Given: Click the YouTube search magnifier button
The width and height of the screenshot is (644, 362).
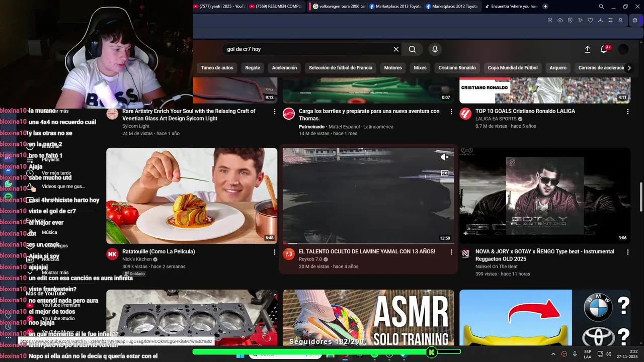Looking at the screenshot, I should (412, 49).
